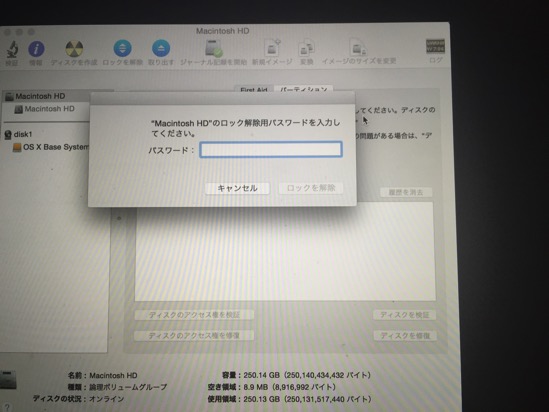Click the Verify (検証) microscope icon
Image resolution: width=549 pixels, height=412 pixels.
(x=12, y=49)
